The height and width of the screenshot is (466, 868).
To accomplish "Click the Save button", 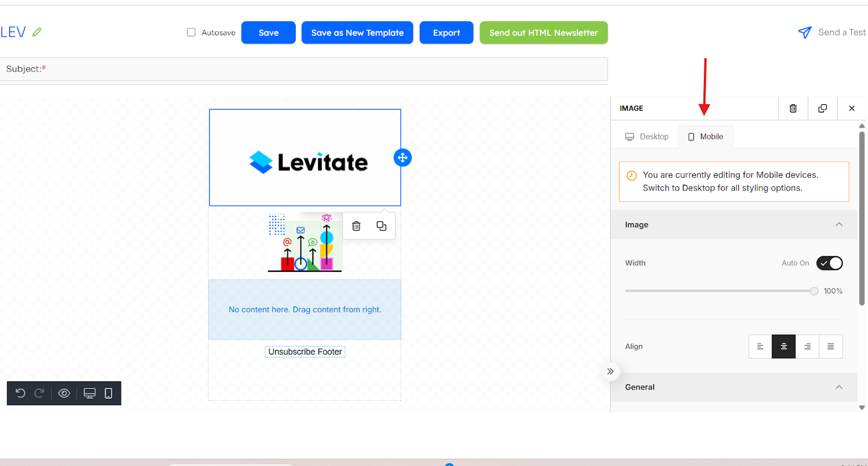I will click(x=269, y=33).
